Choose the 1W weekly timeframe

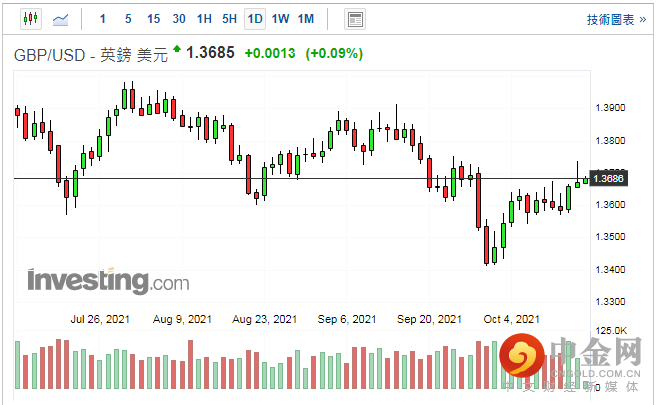tap(280, 19)
